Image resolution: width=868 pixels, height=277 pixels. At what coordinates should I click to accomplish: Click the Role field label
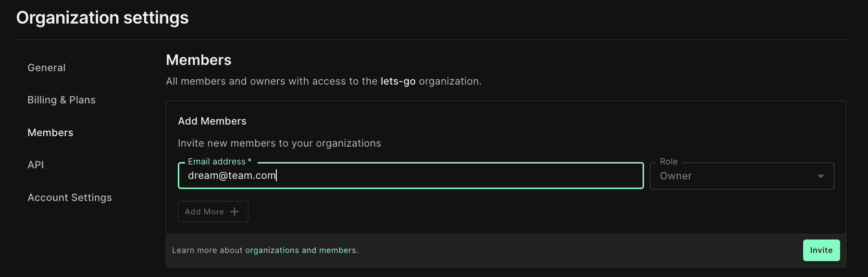669,162
